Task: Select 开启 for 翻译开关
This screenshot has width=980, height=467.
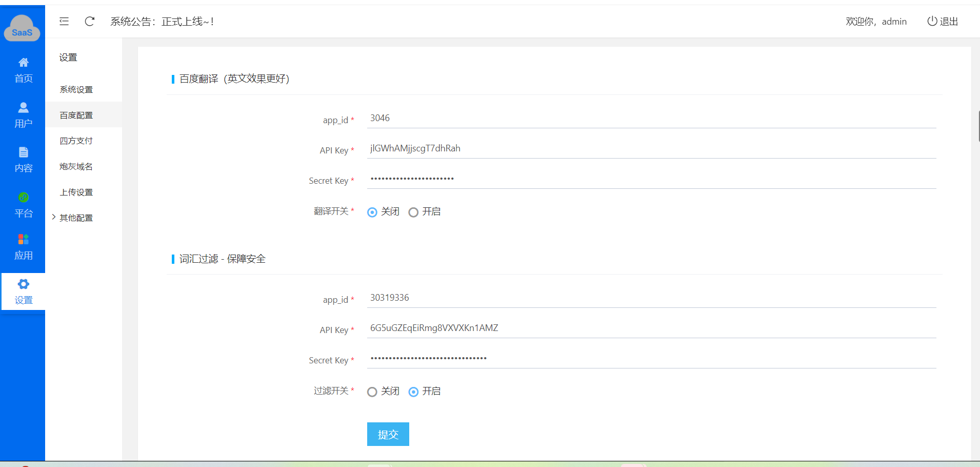Action: pos(413,212)
